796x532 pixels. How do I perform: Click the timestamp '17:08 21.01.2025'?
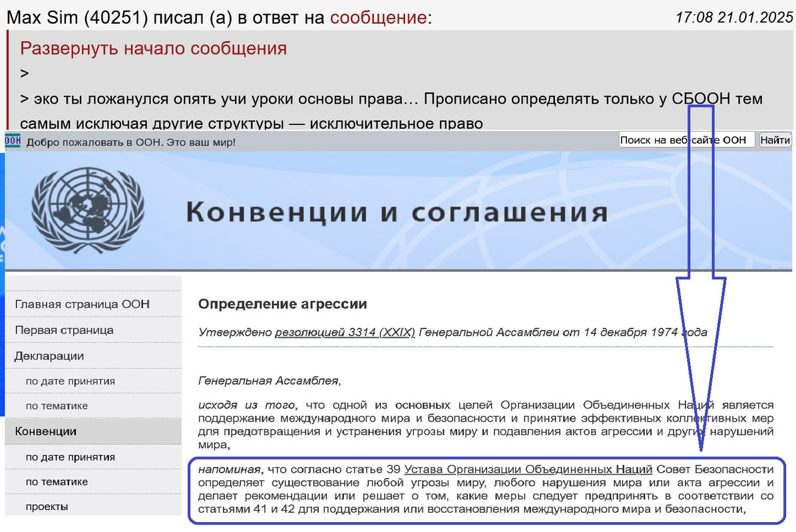733,17
